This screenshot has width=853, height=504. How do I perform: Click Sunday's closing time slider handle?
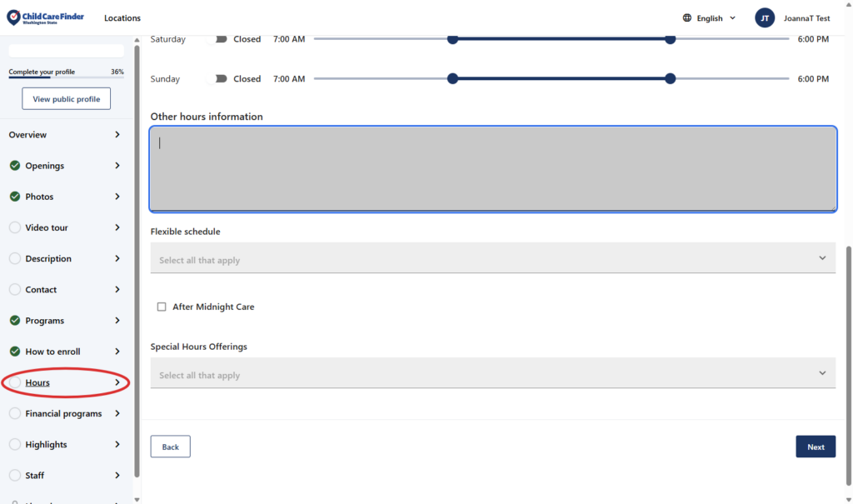pyautogui.click(x=671, y=79)
